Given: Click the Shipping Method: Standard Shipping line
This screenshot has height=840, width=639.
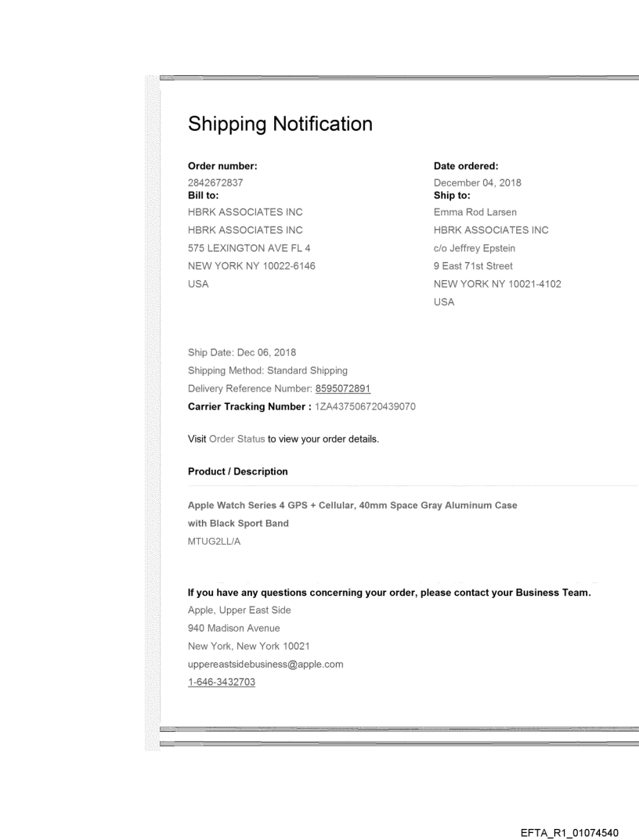Looking at the screenshot, I should click(268, 370).
